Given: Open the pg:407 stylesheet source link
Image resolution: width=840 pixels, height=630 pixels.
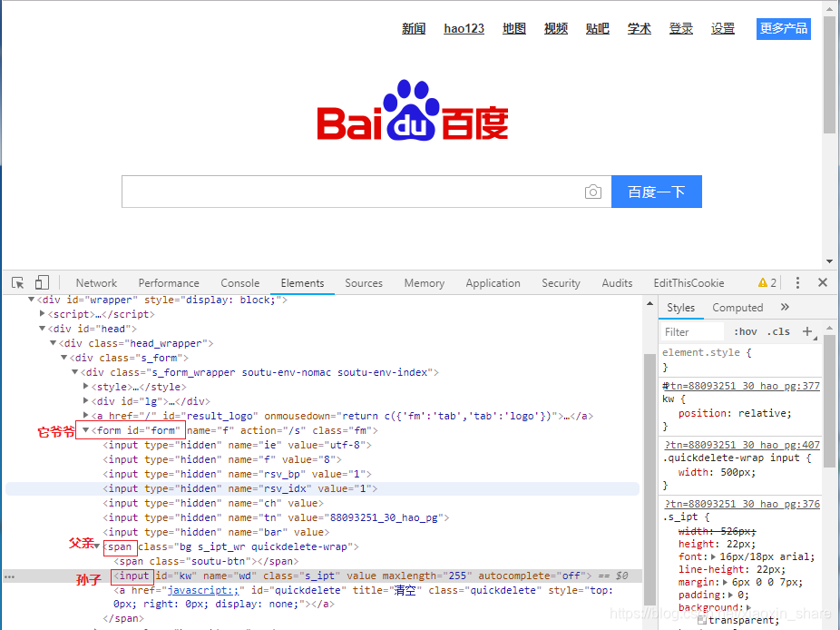Looking at the screenshot, I should click(x=743, y=445).
